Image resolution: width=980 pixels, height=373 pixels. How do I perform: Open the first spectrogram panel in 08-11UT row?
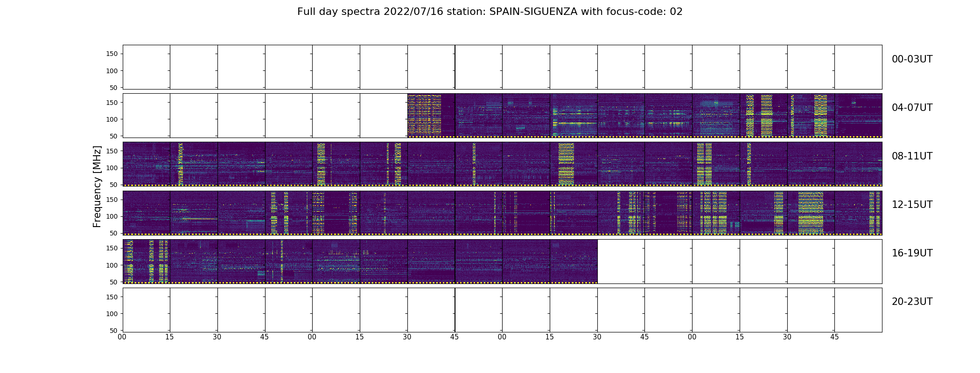[147, 164]
